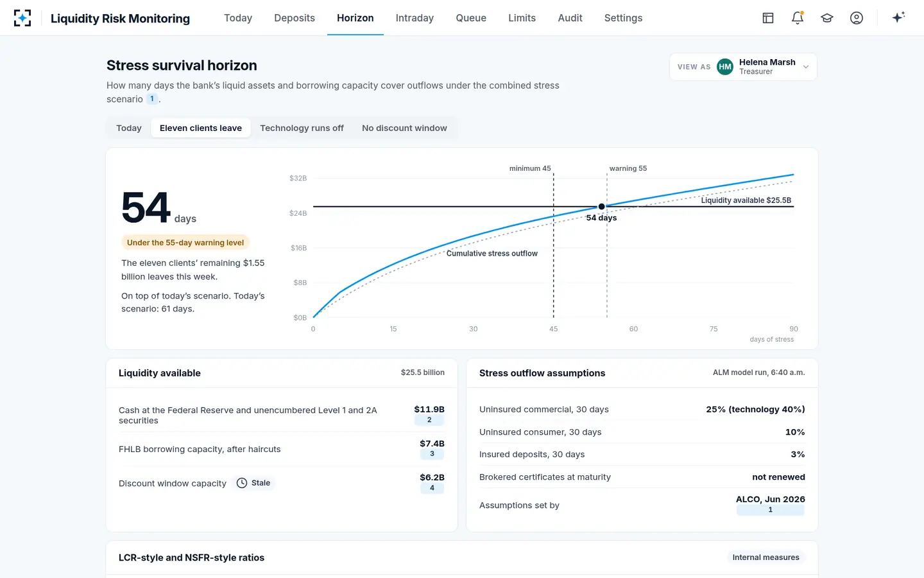The width and height of the screenshot is (924, 578).
Task: Select the Horizon navigation tab
Action: (x=355, y=18)
